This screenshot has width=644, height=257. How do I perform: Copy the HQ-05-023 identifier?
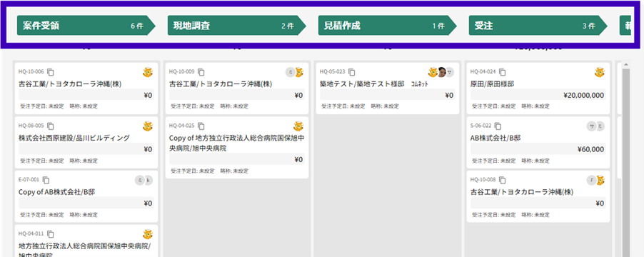coord(352,72)
